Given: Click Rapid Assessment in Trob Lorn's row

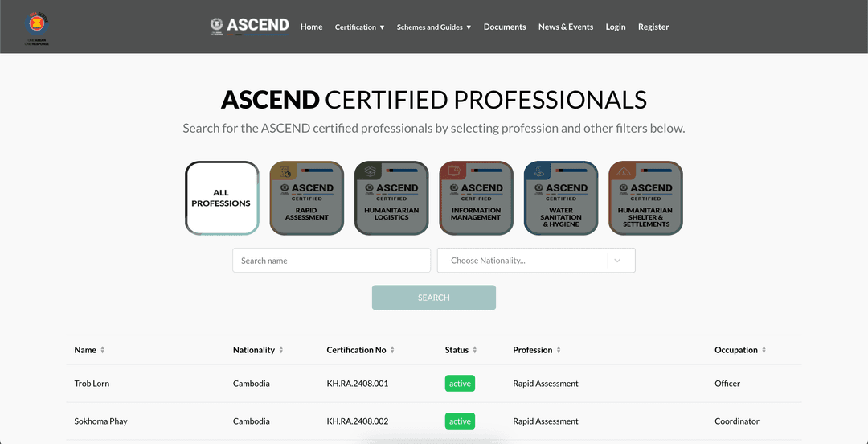Looking at the screenshot, I should click(x=546, y=384).
